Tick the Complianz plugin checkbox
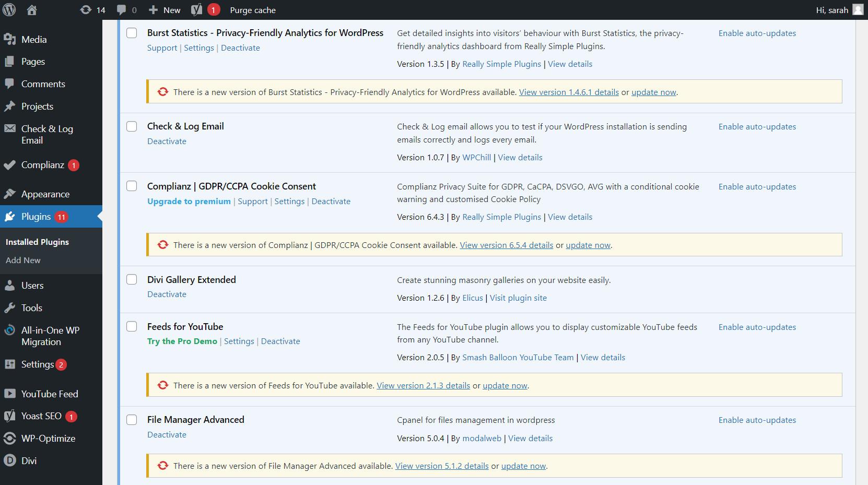 [132, 186]
